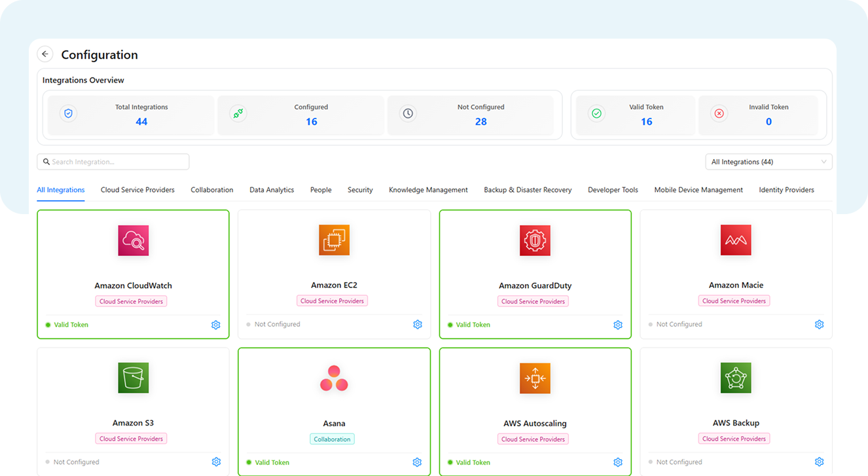Click the Amazon CloudWatch logo icon
Viewport: 868px width, 476px height.
(134, 240)
